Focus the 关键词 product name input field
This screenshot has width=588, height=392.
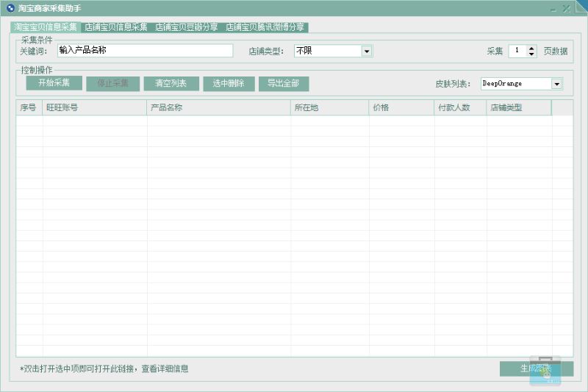tap(145, 50)
